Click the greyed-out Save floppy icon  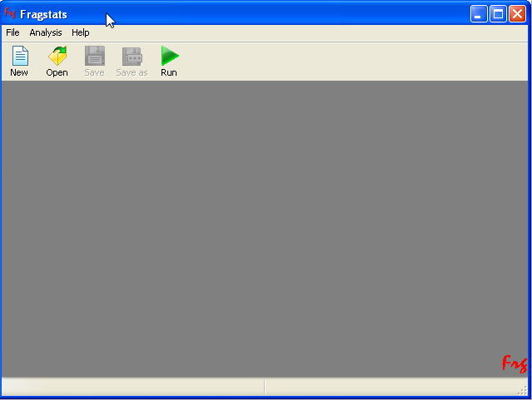[x=95, y=56]
